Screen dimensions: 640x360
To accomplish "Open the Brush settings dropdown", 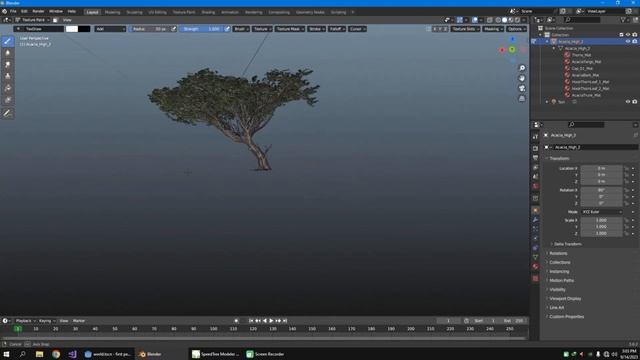I will pyautogui.click(x=241, y=29).
